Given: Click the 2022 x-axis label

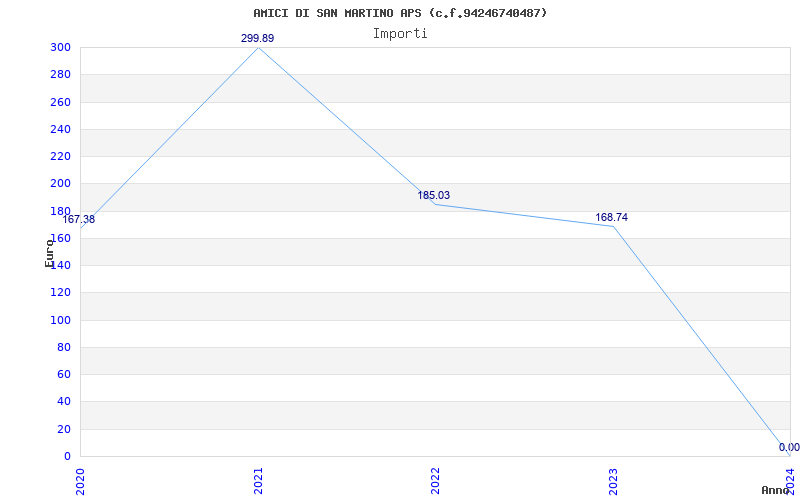Looking at the screenshot, I should click(435, 482).
